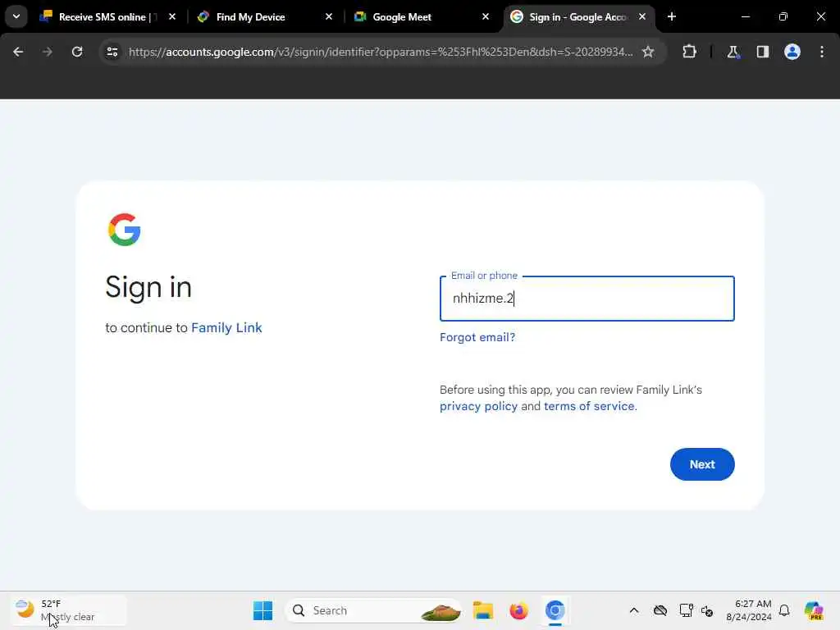Reload the current page

[x=77, y=52]
